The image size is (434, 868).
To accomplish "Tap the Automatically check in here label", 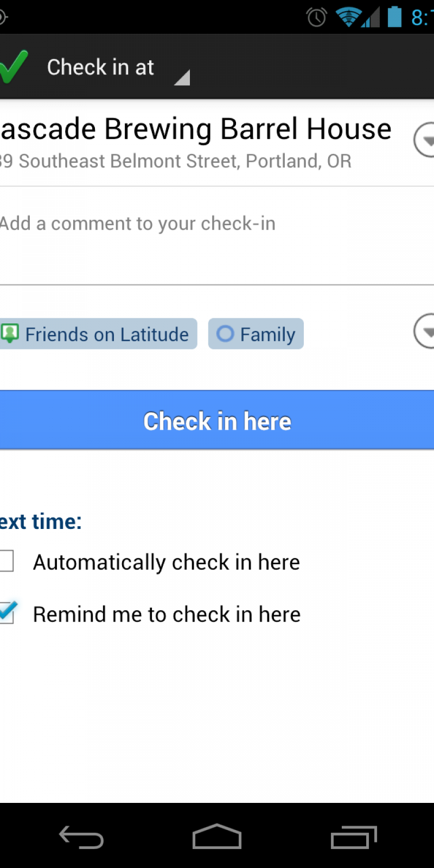I will pyautogui.click(x=166, y=562).
